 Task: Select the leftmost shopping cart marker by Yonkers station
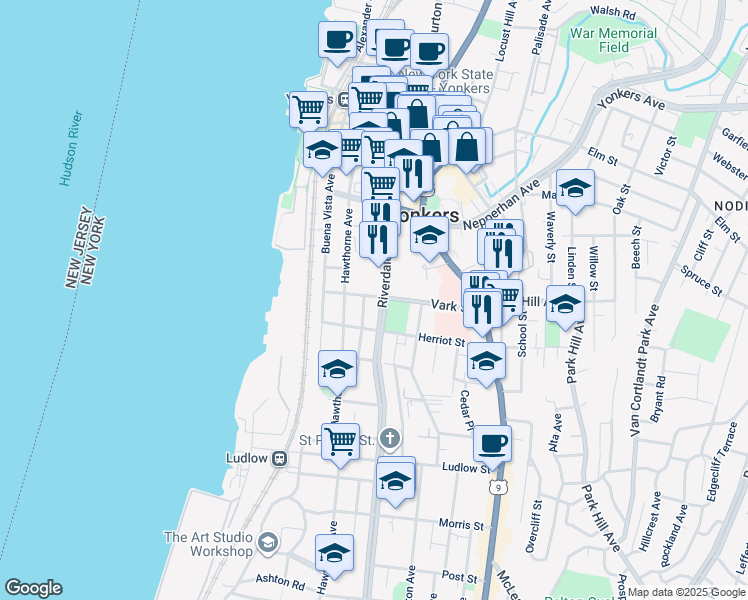click(309, 107)
